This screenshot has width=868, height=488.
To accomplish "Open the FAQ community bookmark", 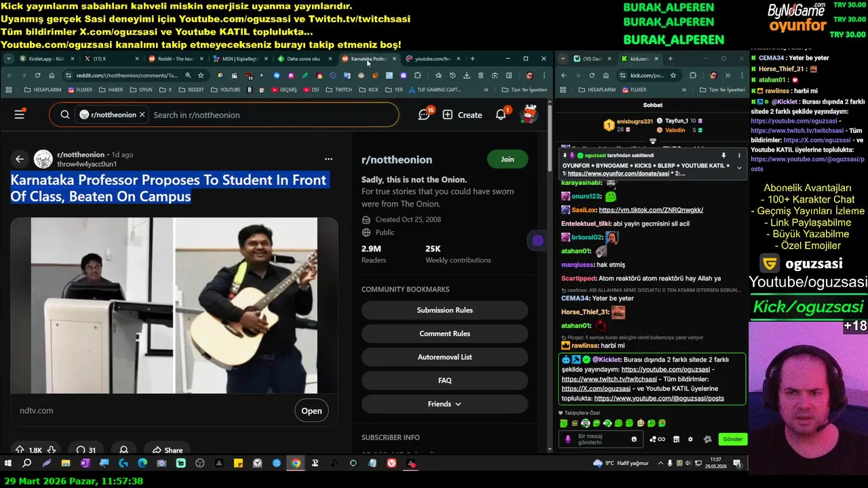I will 445,380.
